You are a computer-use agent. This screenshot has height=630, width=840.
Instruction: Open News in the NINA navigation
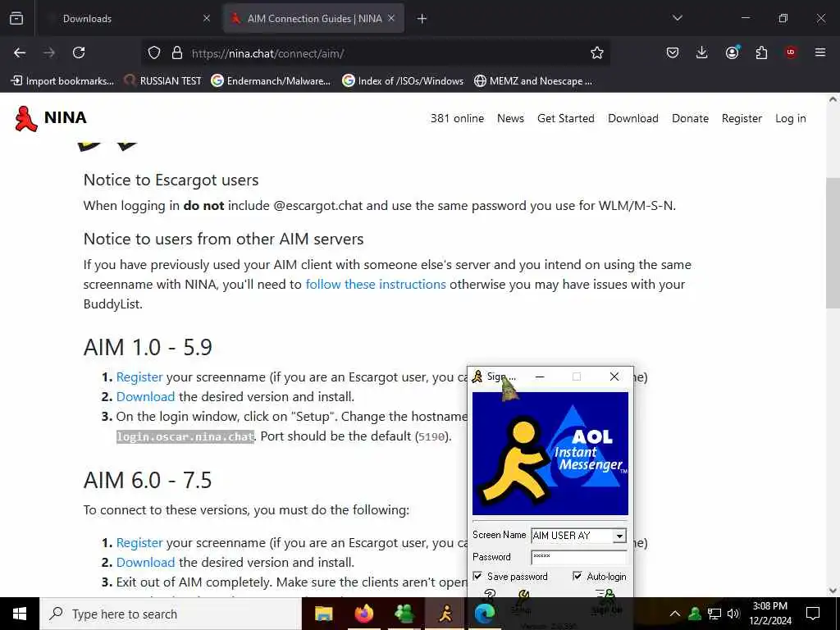tap(510, 118)
